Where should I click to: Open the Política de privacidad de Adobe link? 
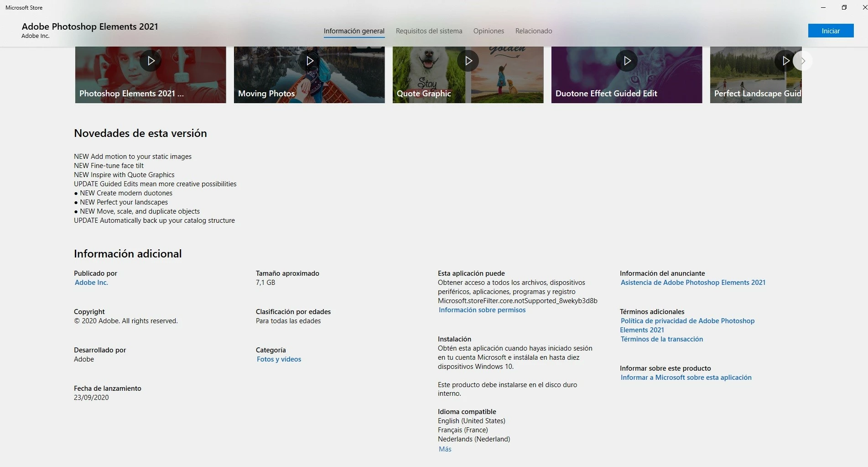[x=687, y=325]
